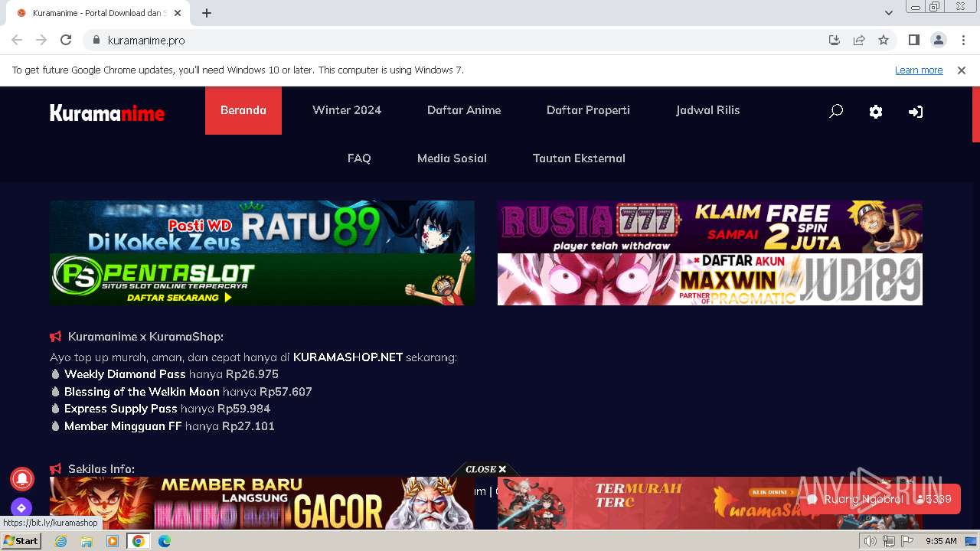The image size is (980, 551).
Task: Share this page icon
Action: pyautogui.click(x=859, y=40)
